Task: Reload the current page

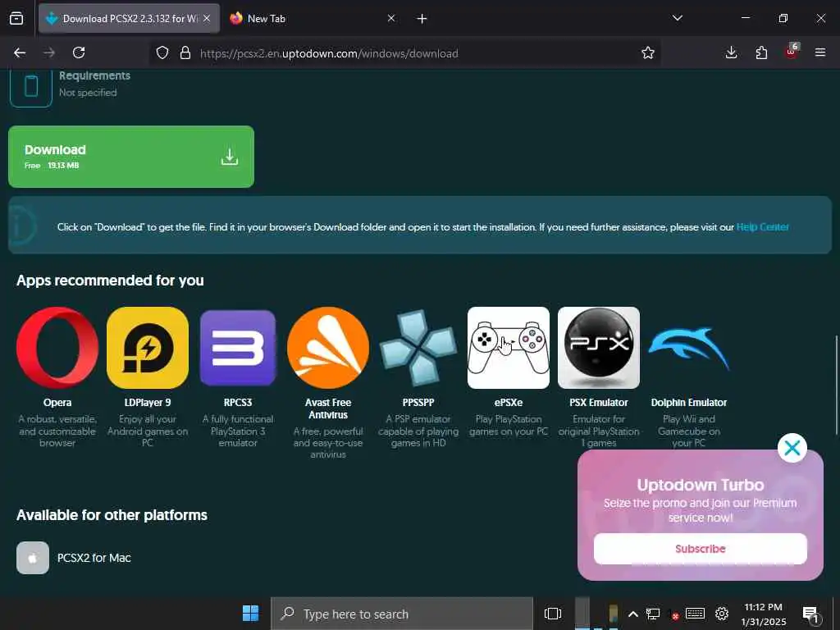Action: tap(79, 52)
